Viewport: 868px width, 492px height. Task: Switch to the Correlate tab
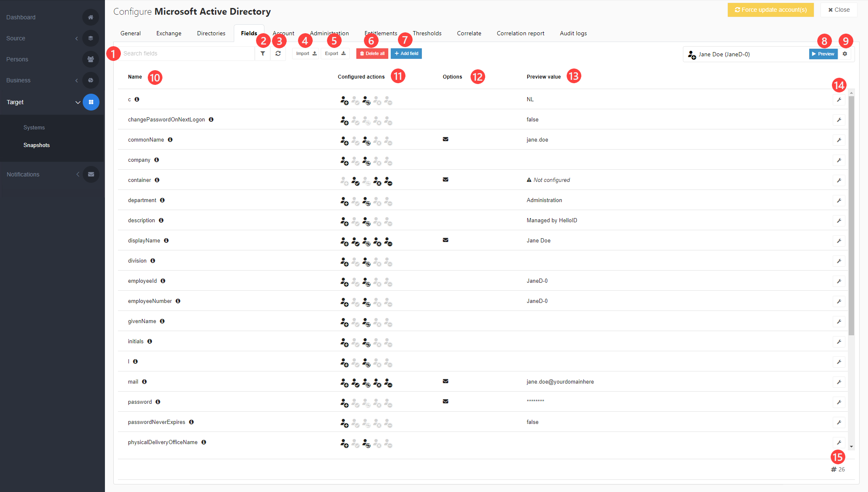tap(468, 33)
